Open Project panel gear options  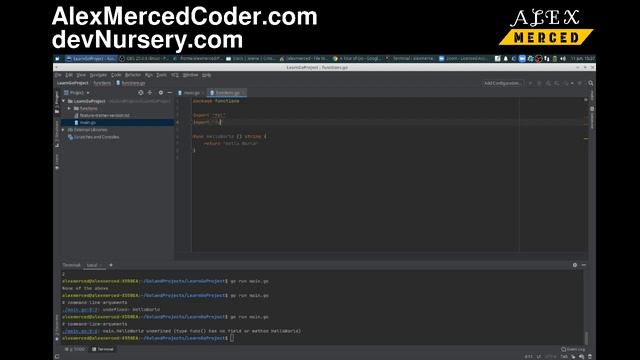[160, 93]
